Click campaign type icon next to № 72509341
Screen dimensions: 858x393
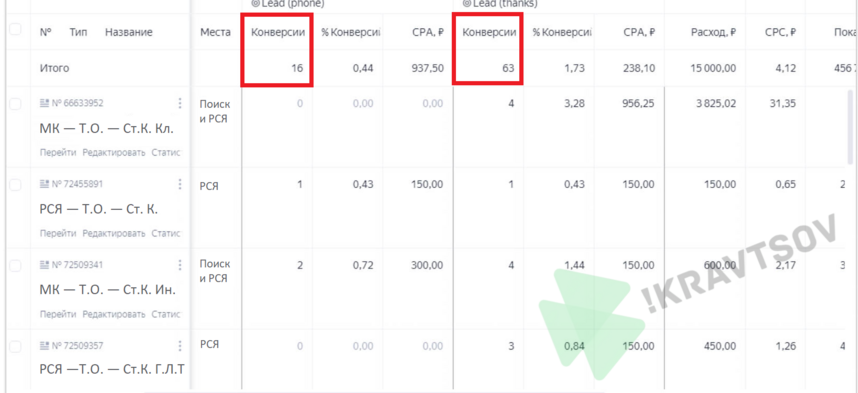[45, 265]
